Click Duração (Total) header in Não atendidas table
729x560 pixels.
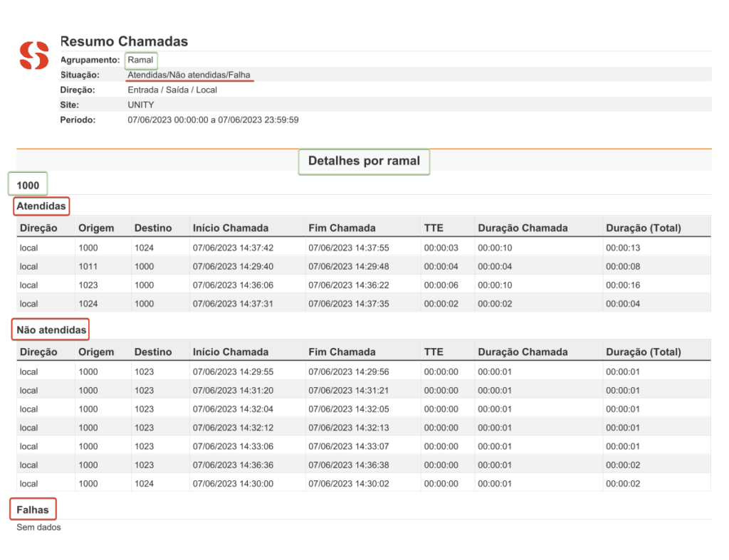pyautogui.click(x=643, y=352)
